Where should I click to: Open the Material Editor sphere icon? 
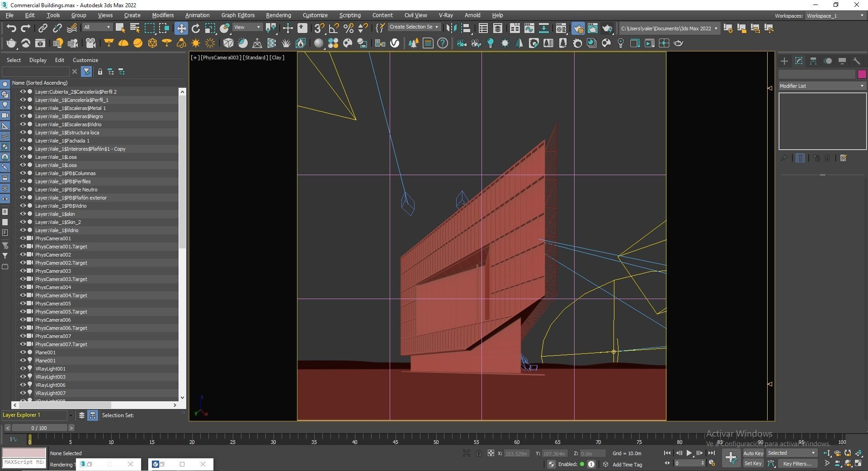click(319, 43)
